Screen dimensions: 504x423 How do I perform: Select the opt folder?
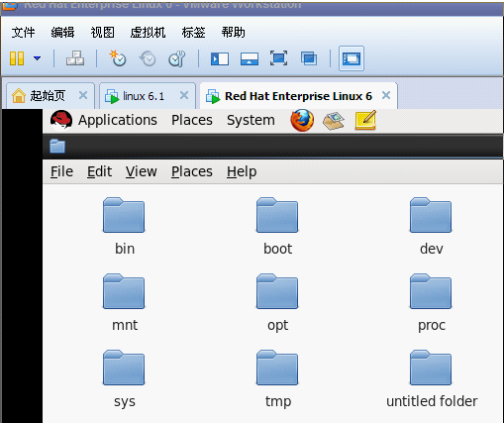click(277, 291)
